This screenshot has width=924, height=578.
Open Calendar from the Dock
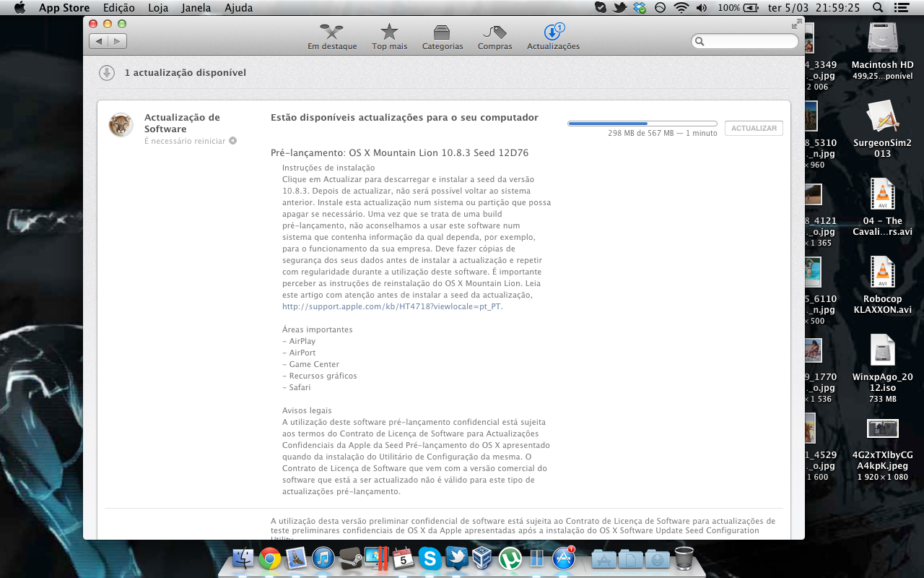tap(404, 558)
